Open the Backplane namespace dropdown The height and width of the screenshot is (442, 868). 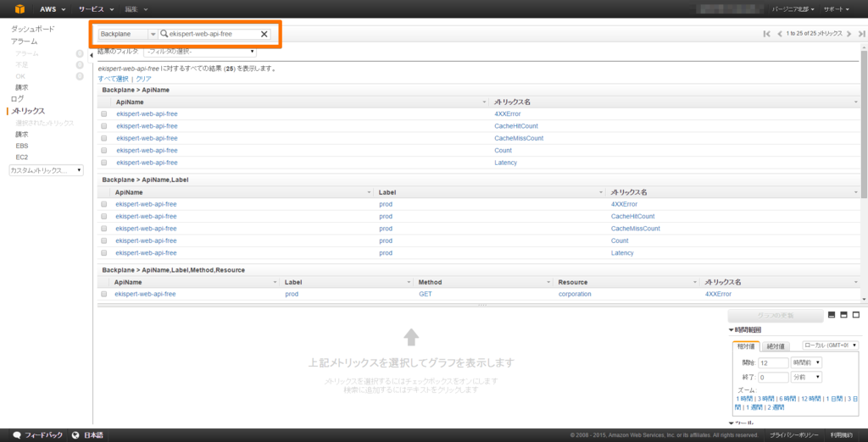click(x=128, y=35)
